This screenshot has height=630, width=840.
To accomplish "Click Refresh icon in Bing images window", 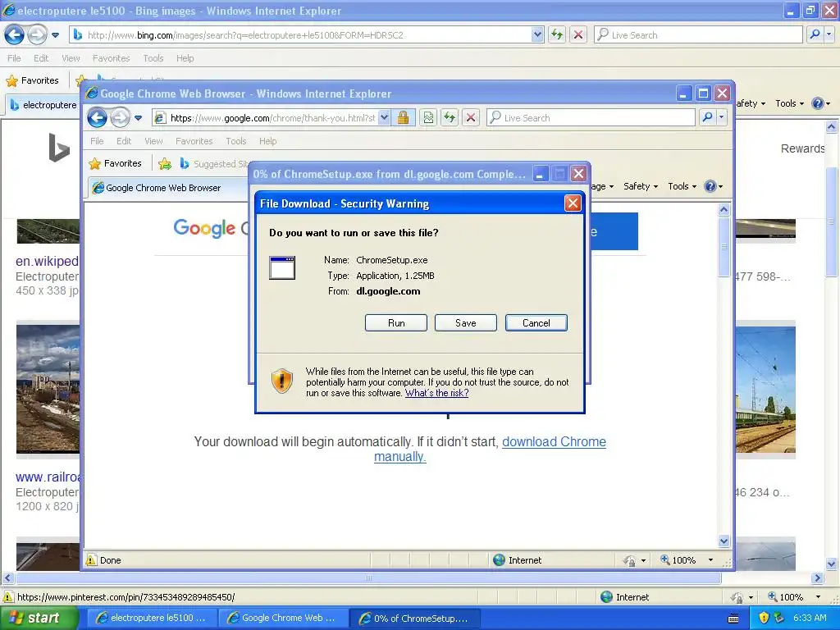I will [557, 34].
